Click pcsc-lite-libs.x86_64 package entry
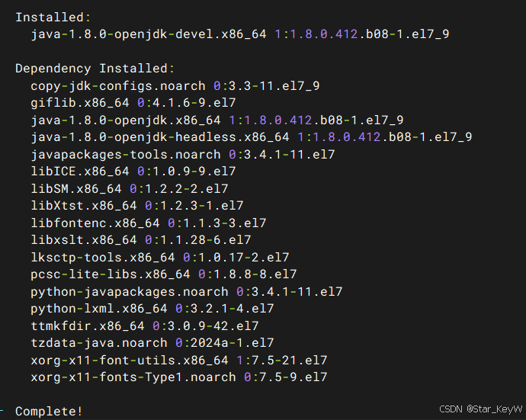Viewport: 526px width, 420px height. tap(164, 274)
